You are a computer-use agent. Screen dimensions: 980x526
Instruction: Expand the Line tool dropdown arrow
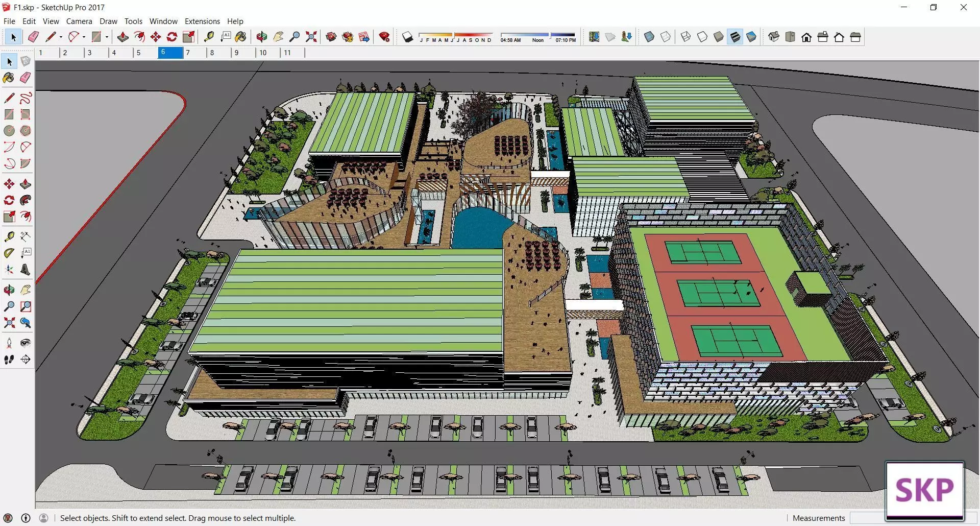click(61, 37)
